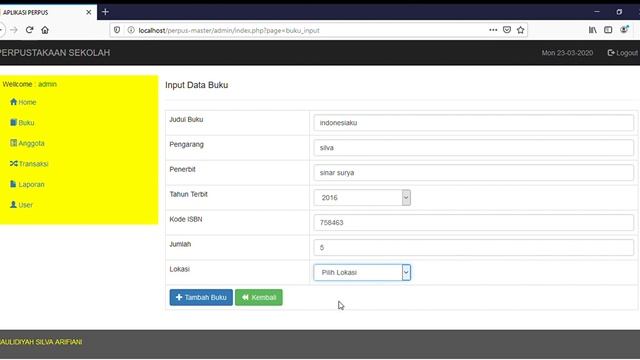Open Transaksi menu item

[x=29, y=164]
